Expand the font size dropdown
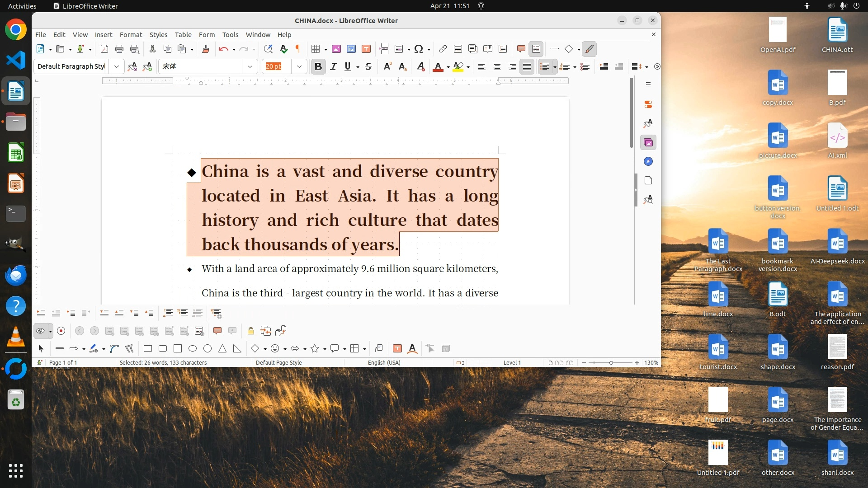Viewport: 868px width, 488px height. (299, 66)
